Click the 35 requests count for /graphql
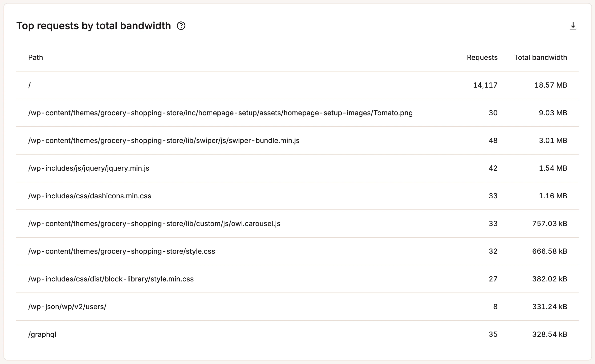 click(493, 334)
